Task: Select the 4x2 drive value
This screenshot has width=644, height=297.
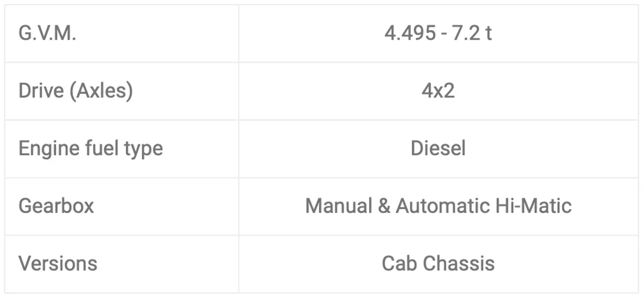Action: (438, 91)
